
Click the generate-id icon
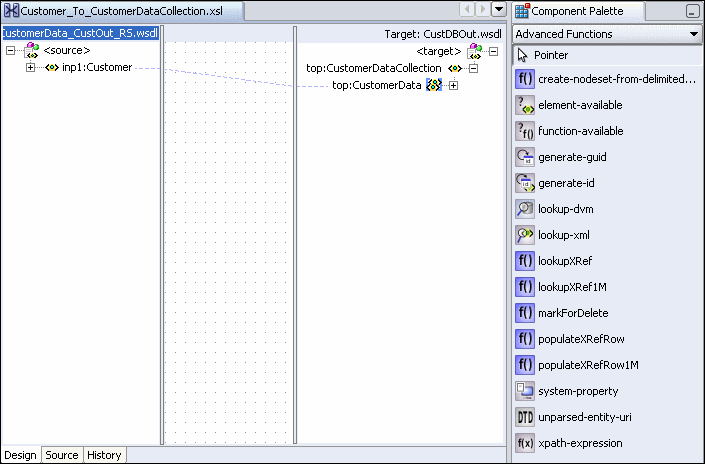(525, 183)
